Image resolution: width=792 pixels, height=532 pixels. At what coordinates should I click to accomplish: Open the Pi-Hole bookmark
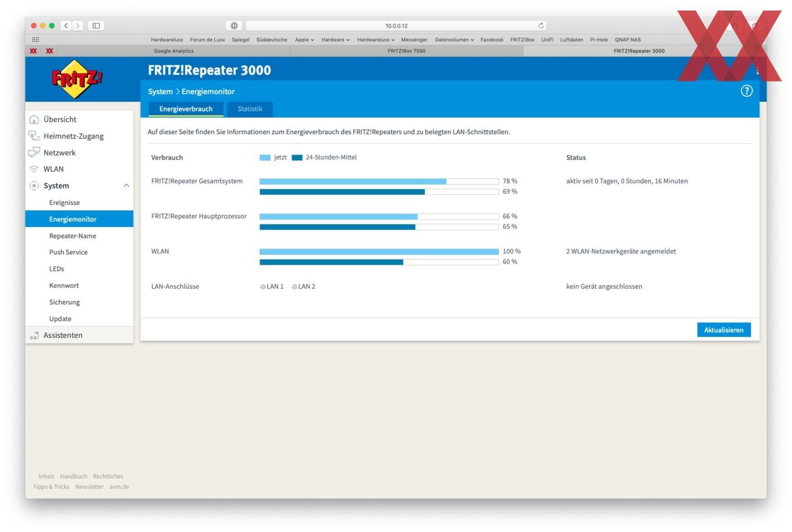[x=599, y=40]
